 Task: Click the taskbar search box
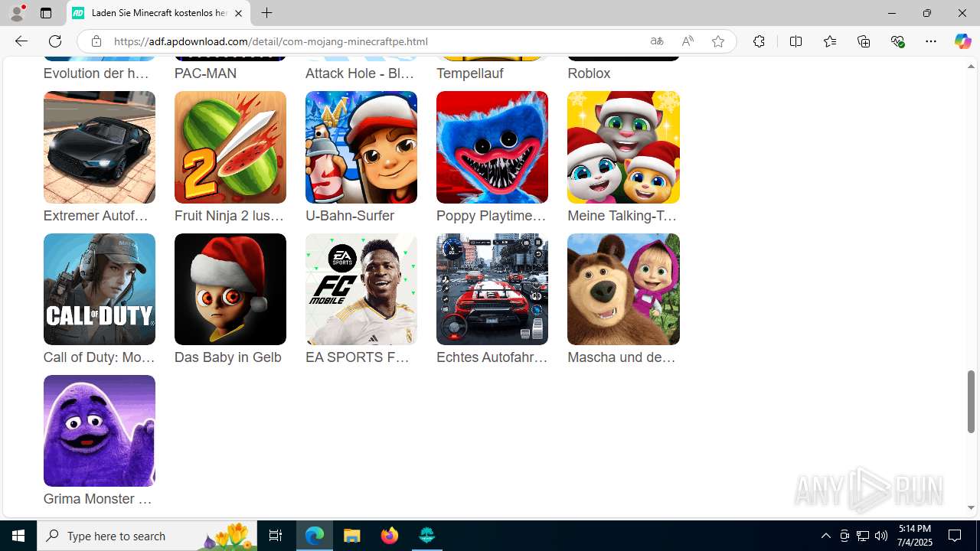148,536
